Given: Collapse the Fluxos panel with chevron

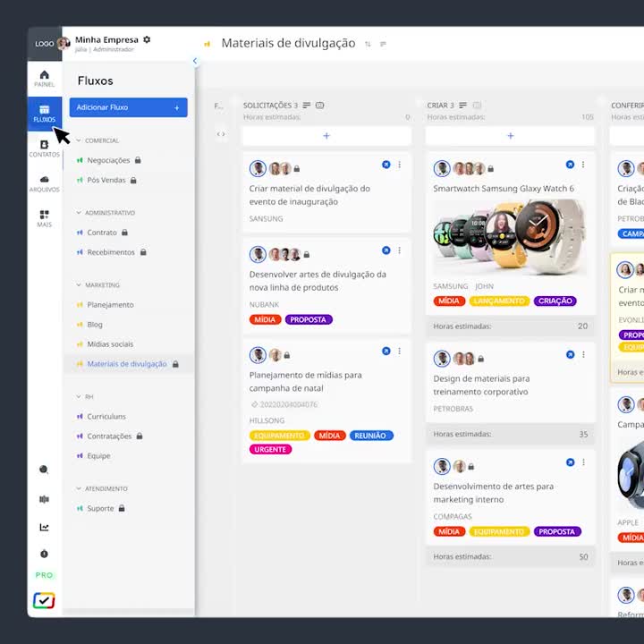Looking at the screenshot, I should coord(195,61).
